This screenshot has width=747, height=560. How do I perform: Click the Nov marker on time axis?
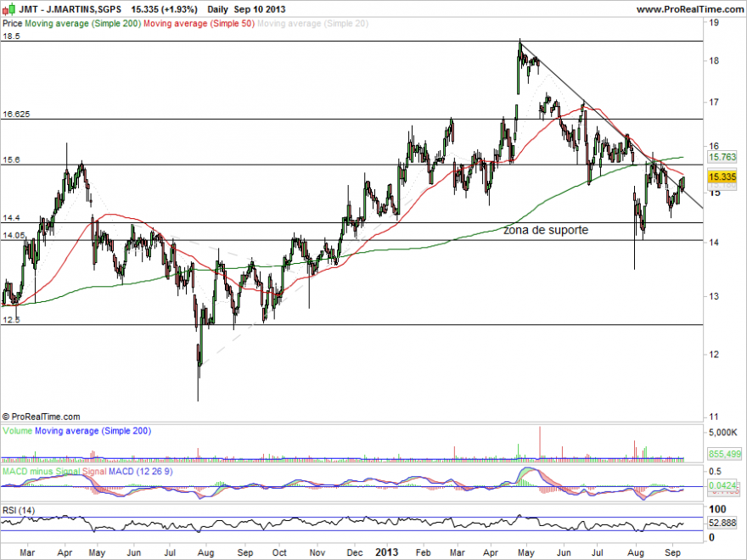tap(317, 552)
